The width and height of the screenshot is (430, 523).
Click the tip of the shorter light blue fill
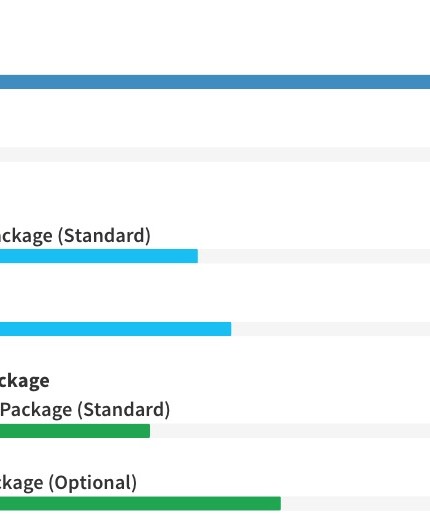(x=196, y=256)
